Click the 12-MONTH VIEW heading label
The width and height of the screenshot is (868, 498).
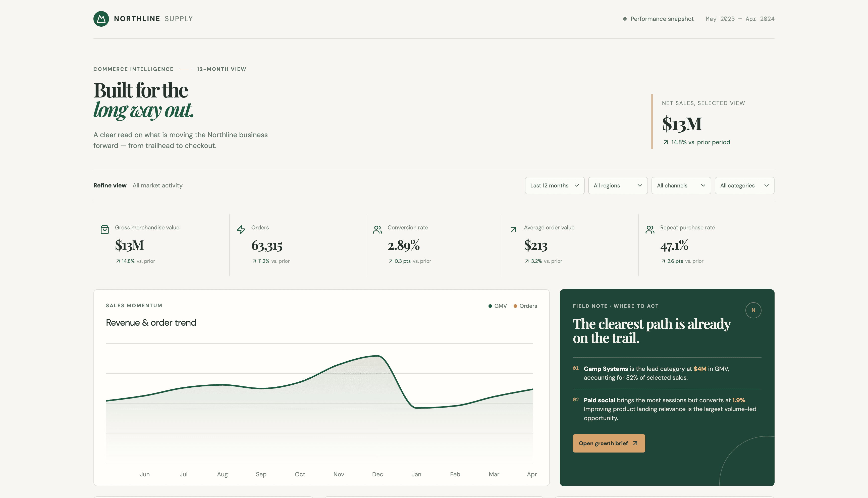[221, 69]
